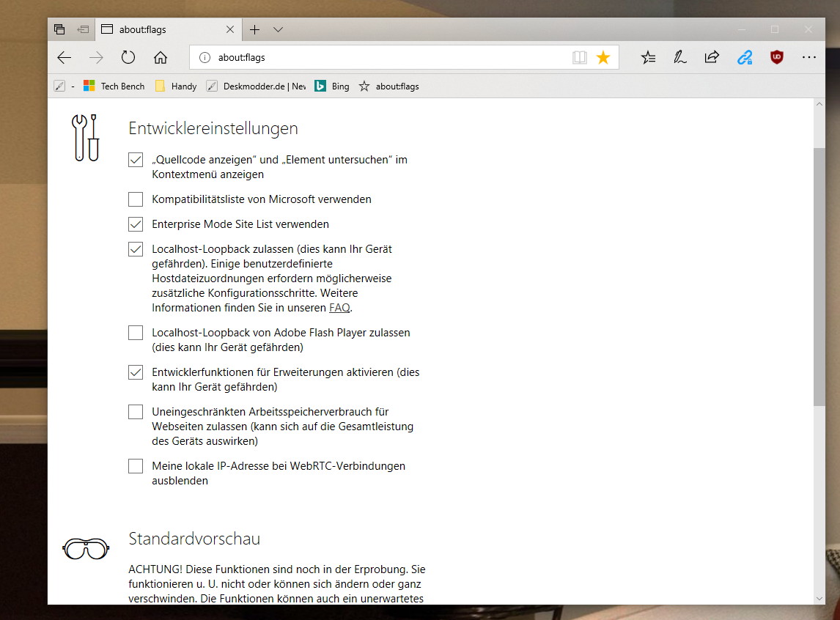
Task: Uncheck Enterprise Mode Site List verwenden
Action: pyautogui.click(x=136, y=224)
